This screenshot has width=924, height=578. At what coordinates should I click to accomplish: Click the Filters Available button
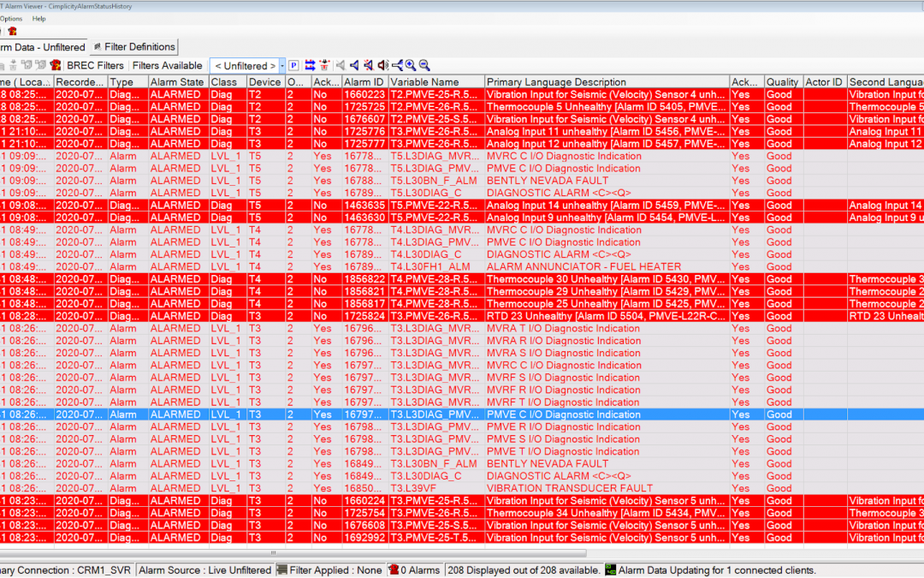click(x=167, y=65)
